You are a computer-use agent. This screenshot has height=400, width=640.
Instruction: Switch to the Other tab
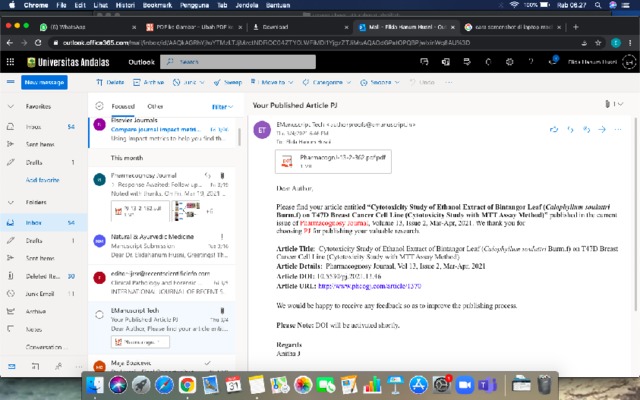tap(155, 107)
